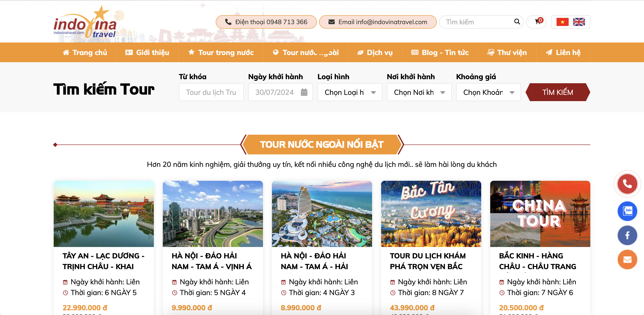Open the Tour trong nước menu

coord(221,52)
